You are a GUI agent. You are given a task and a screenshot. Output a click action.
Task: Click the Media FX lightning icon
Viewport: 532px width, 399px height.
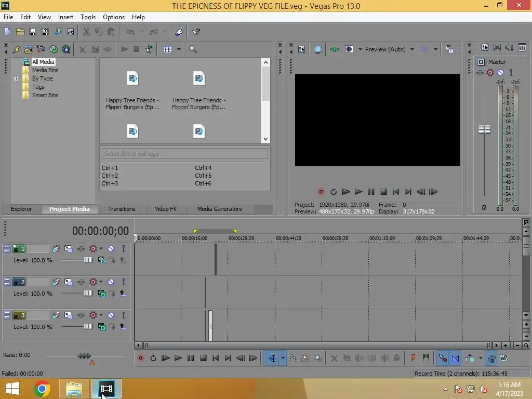(x=16, y=49)
